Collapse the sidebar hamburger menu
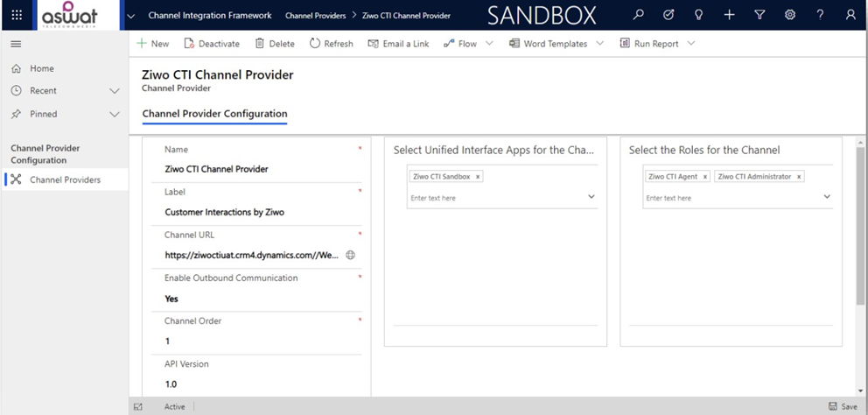This screenshot has width=868, height=415. point(16,44)
